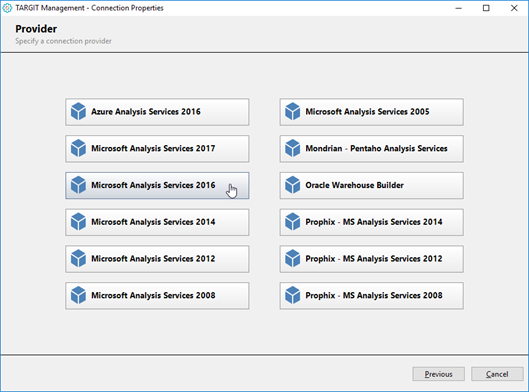Click the cube icon beside Oracle Warehouse Builder
The width and height of the screenshot is (529, 392).
coord(293,185)
